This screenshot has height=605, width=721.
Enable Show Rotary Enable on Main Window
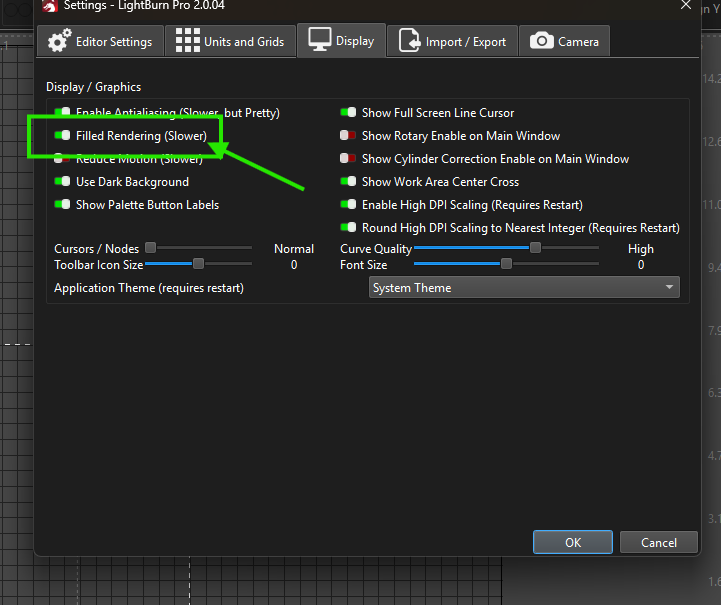point(349,136)
